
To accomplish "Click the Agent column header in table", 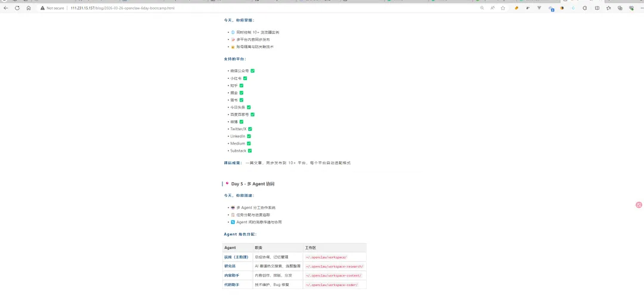I will (237, 248).
